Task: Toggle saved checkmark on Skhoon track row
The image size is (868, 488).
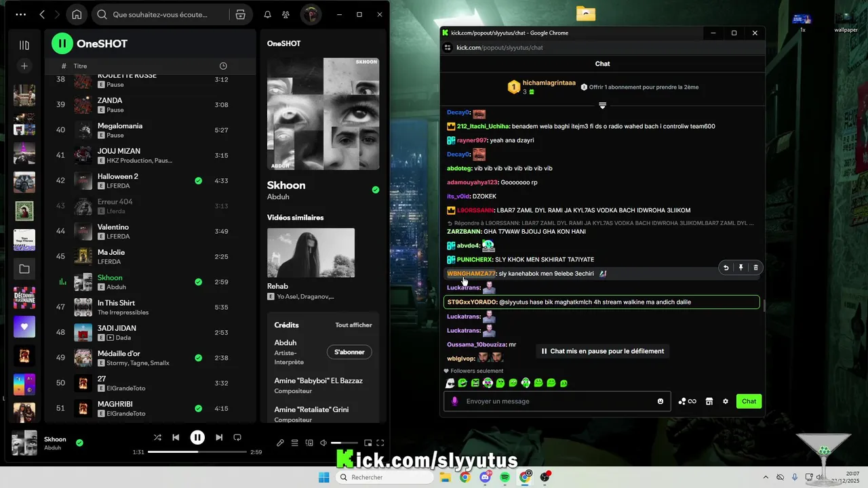Action: (x=199, y=282)
